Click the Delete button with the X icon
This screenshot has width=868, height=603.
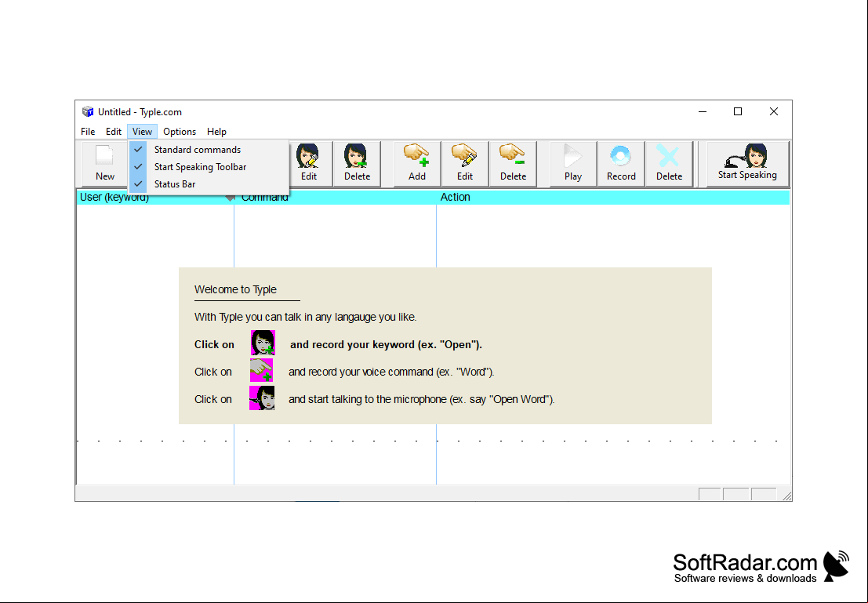tap(670, 163)
